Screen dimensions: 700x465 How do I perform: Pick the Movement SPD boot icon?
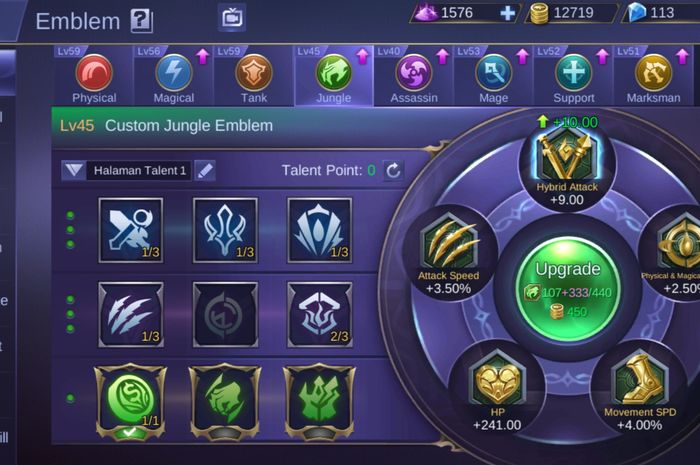point(639,379)
